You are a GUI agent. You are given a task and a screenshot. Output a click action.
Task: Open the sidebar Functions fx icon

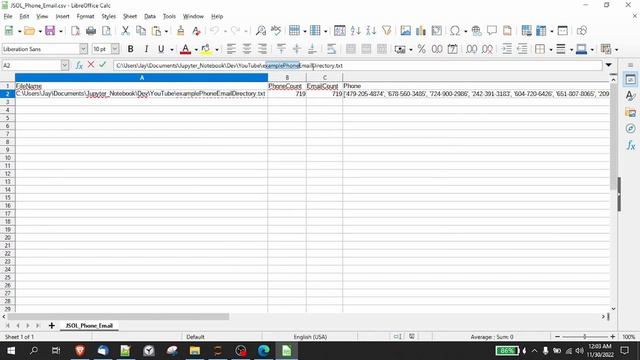pyautogui.click(x=630, y=145)
